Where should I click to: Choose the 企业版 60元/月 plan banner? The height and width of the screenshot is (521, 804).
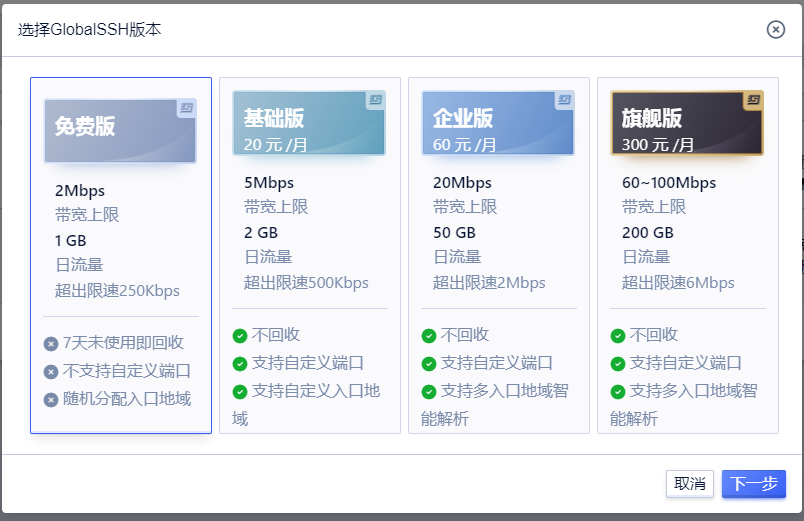[x=497, y=124]
